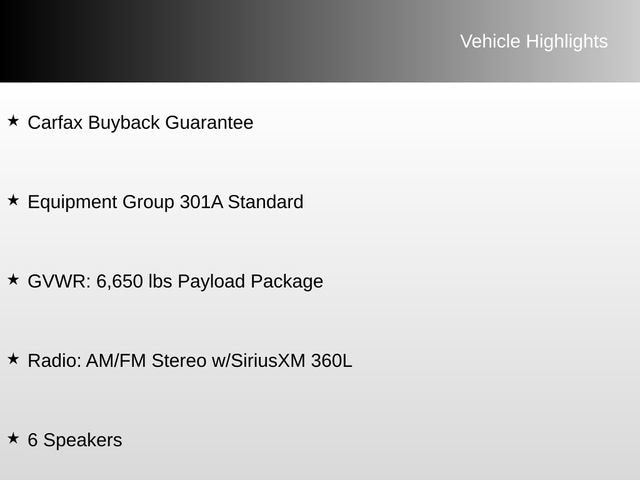Viewport: 640px width, 480px height.
Task: Select the star bullet beside Radio line
Action: point(13,358)
